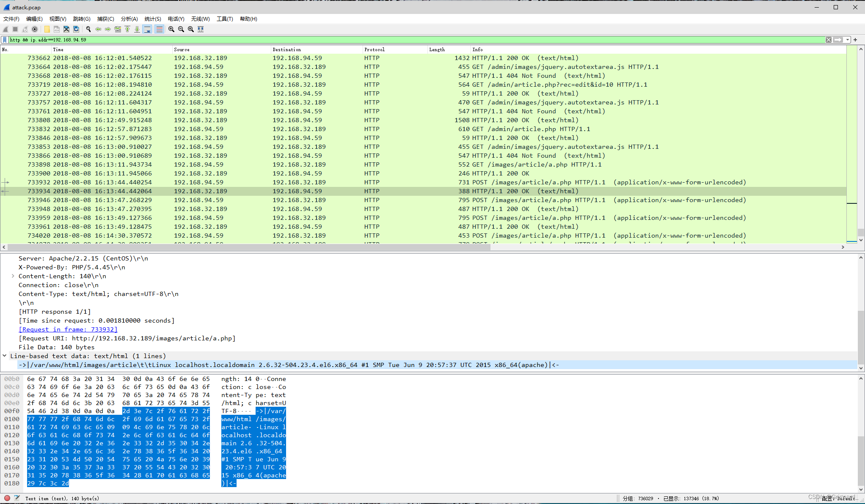Screen dimensions: 865x504
Task: Add a display filter button with plus
Action: click(855, 40)
